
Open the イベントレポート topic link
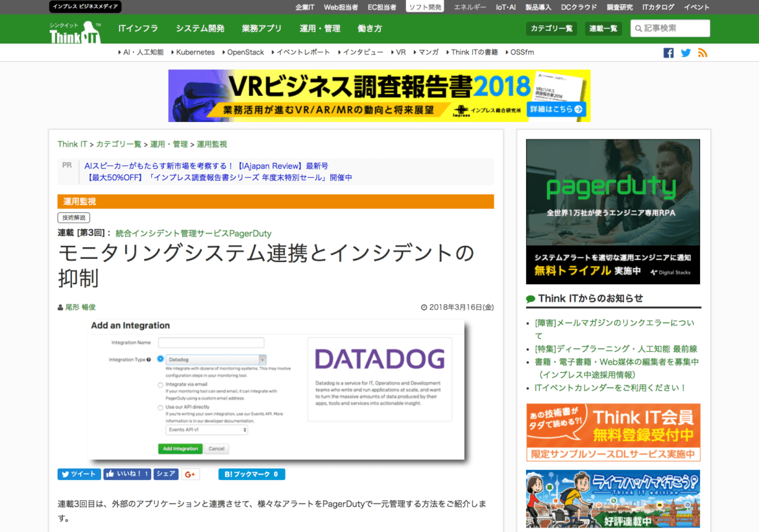[302, 53]
